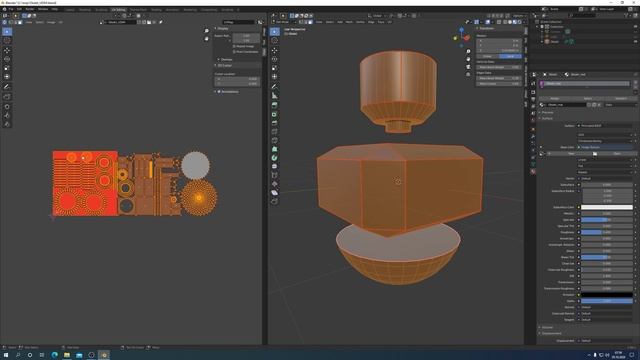
Task: Expand the Preview panel in material properties
Action: click(x=547, y=112)
